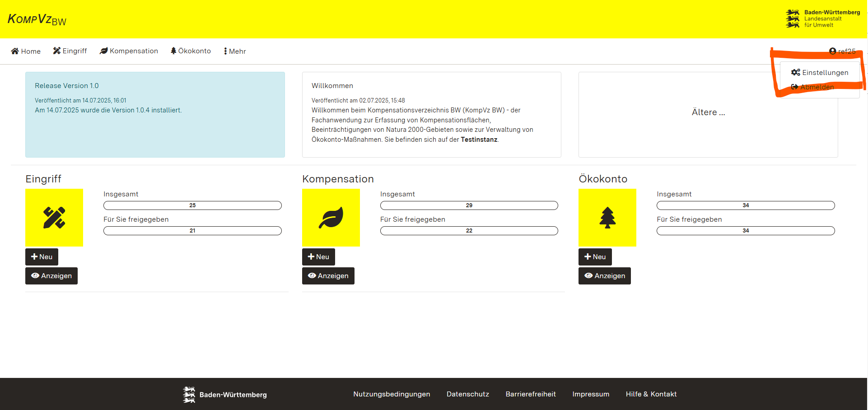Click the Eingriff Insgesamt progress bar
Screen dimensions: 868x410
pyautogui.click(x=192, y=205)
